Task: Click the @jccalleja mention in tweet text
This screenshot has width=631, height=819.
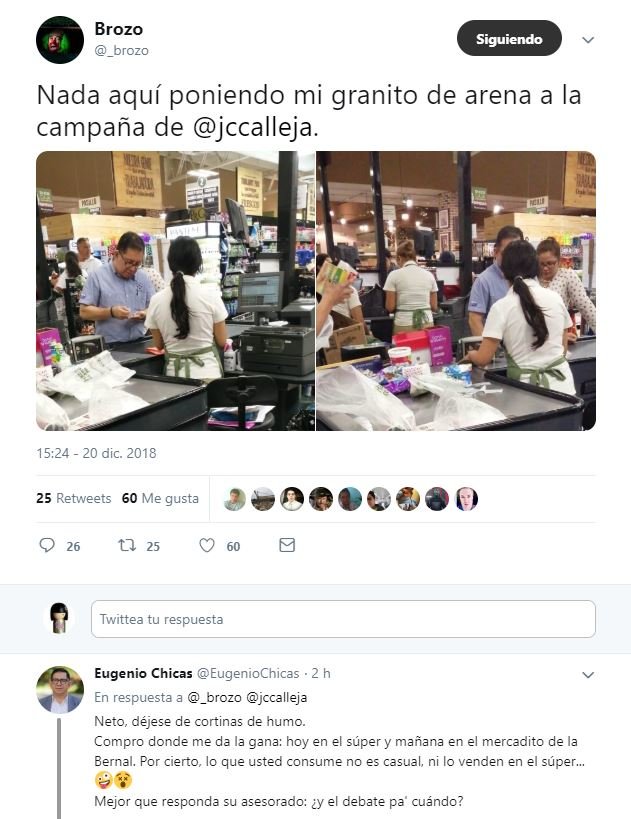Action: [x=253, y=127]
